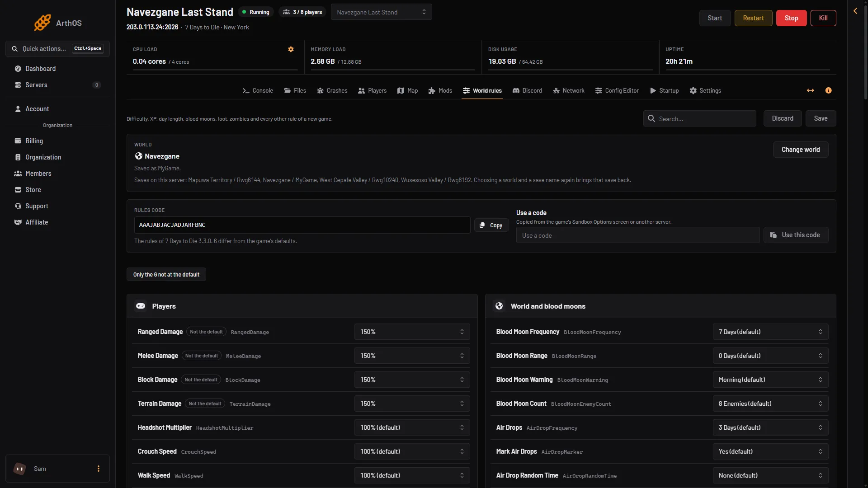Switch to the Config Editor tab
Screen dimensions: 868x488
[x=617, y=91]
